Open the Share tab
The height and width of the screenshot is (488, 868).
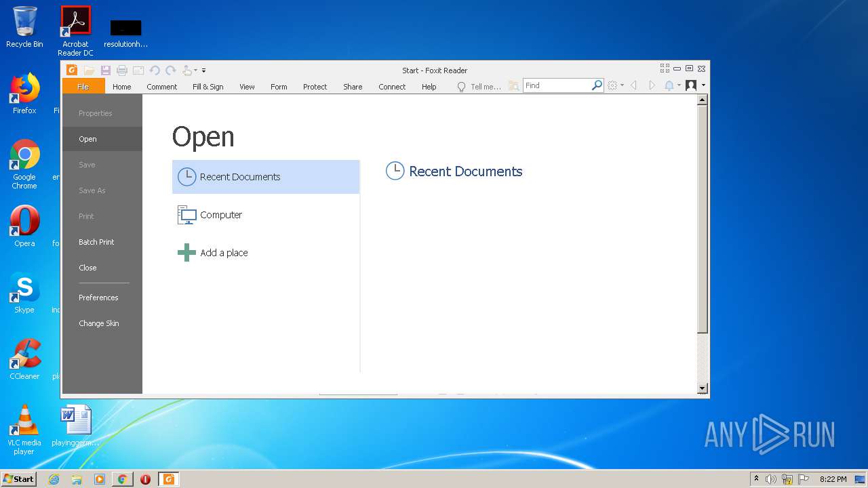[x=353, y=87]
